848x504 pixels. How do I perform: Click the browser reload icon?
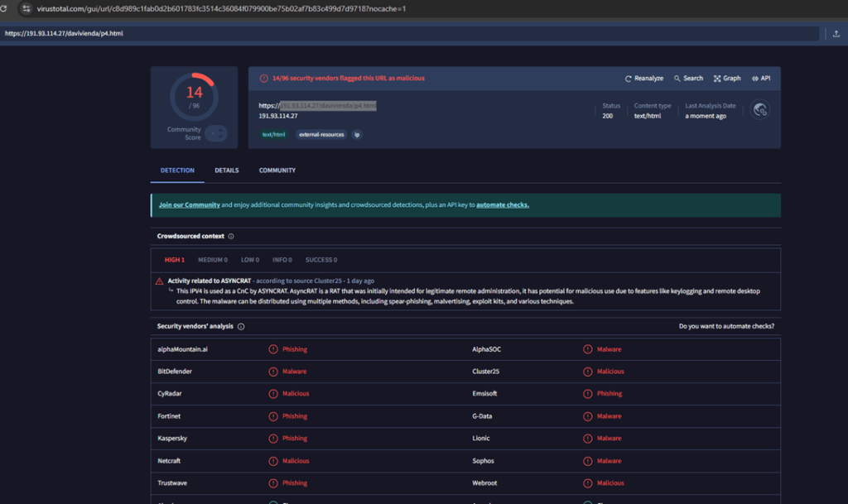pyautogui.click(x=5, y=8)
